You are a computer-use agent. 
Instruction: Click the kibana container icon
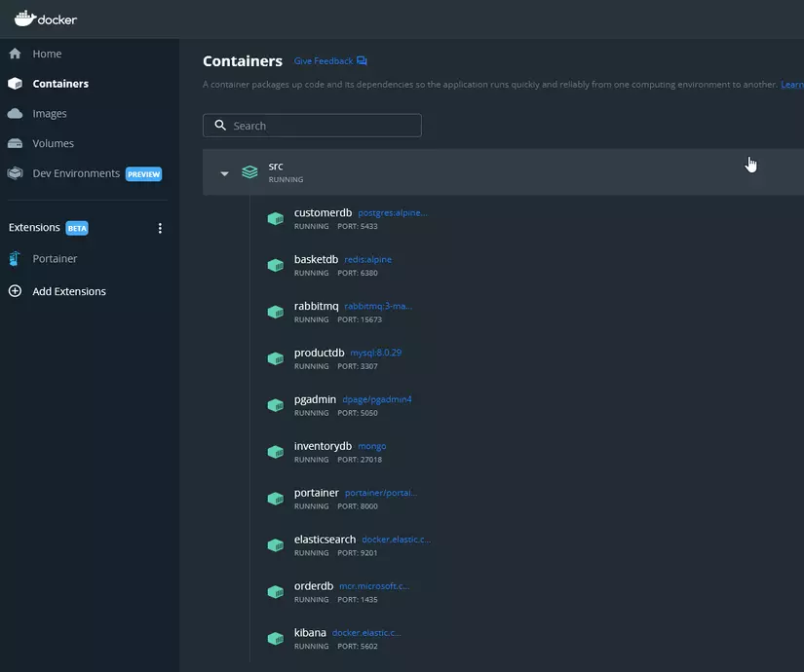tap(276, 639)
